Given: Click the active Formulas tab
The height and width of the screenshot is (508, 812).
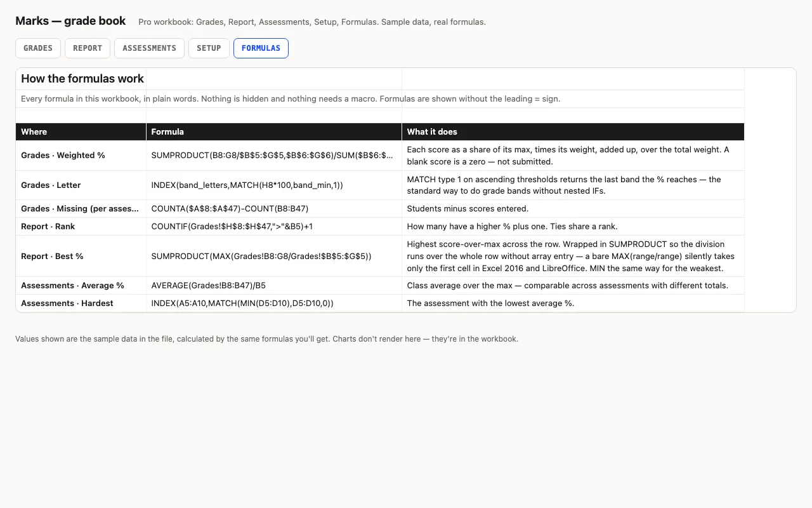Looking at the screenshot, I should tap(261, 48).
